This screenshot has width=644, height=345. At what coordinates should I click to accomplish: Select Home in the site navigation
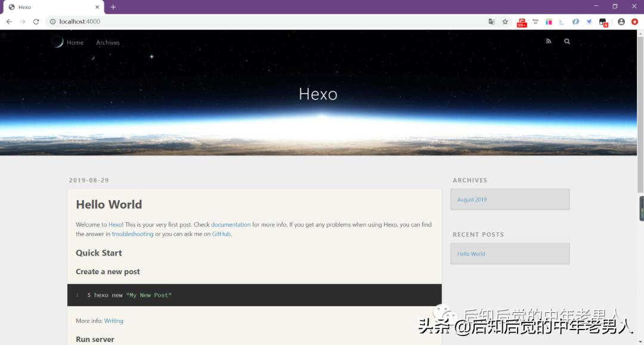75,42
